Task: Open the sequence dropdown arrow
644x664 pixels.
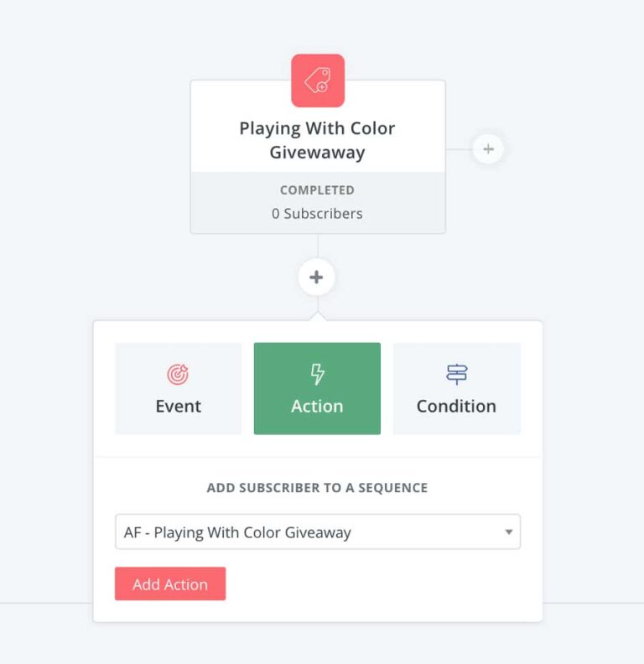Action: pos(508,532)
